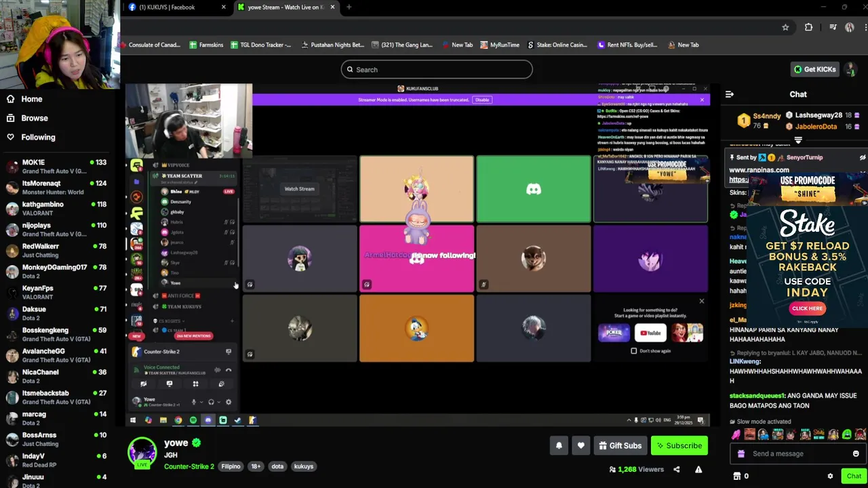
Task: Click the Windows Start button in the stream
Action: pyautogui.click(x=133, y=420)
